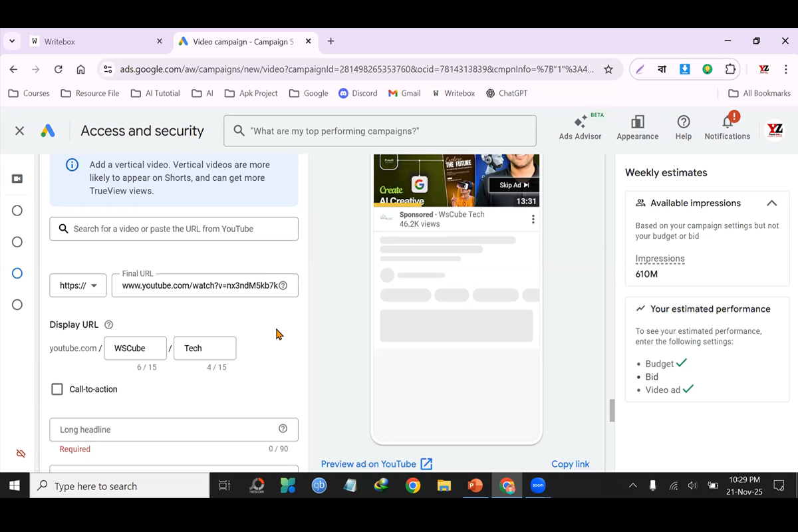This screenshot has width=798, height=532.
Task: Select the first step circle under video icon
Action: pos(17,211)
